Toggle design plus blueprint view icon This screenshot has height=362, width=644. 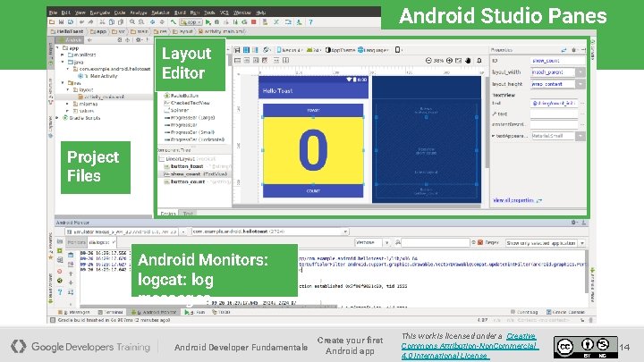coord(255,50)
